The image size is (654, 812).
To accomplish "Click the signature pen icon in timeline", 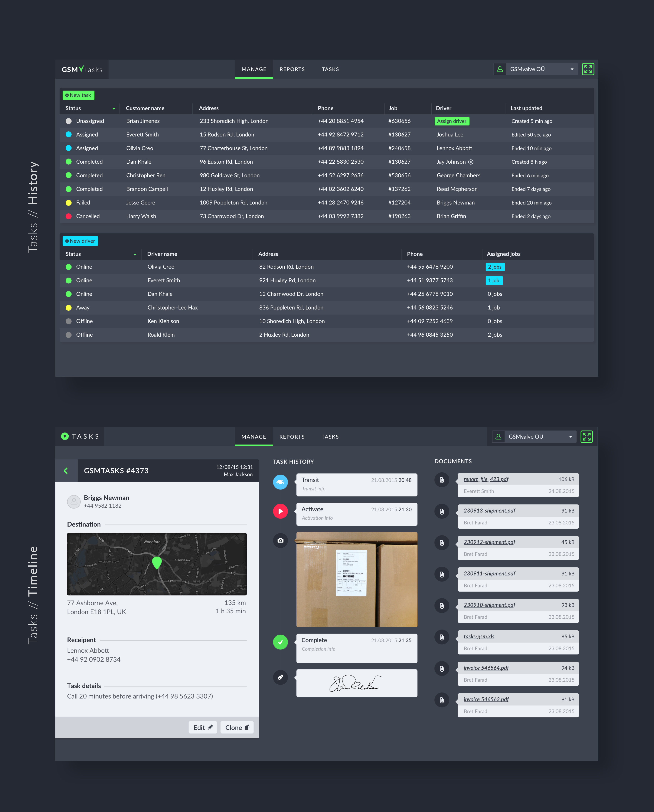I will point(280,677).
